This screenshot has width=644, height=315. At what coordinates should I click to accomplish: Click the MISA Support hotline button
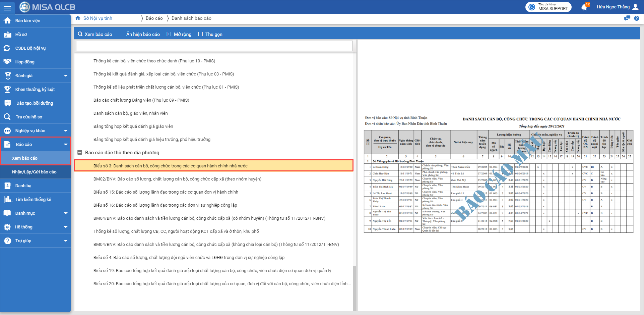(x=548, y=7)
